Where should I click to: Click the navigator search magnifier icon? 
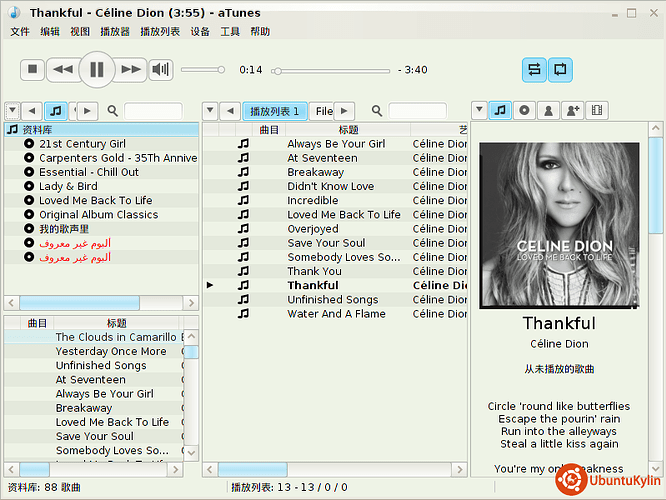113,111
